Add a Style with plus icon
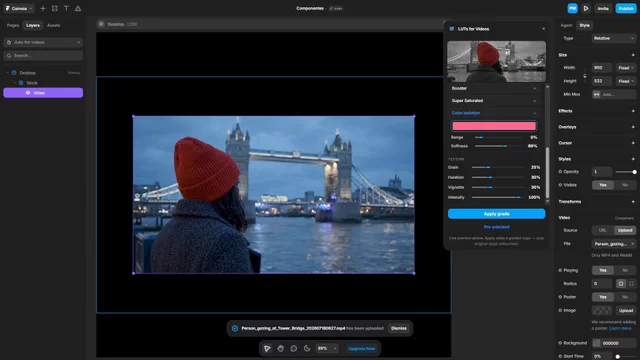 [x=633, y=159]
